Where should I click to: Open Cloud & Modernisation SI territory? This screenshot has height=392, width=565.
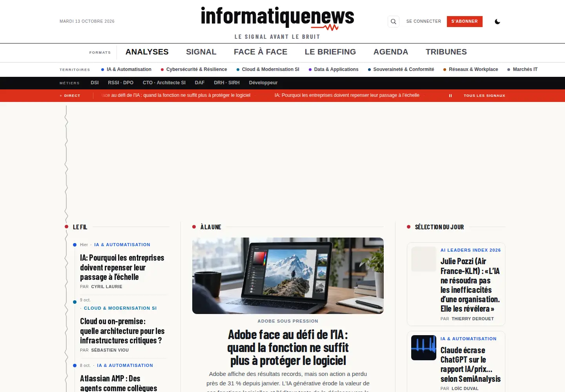coord(268,69)
